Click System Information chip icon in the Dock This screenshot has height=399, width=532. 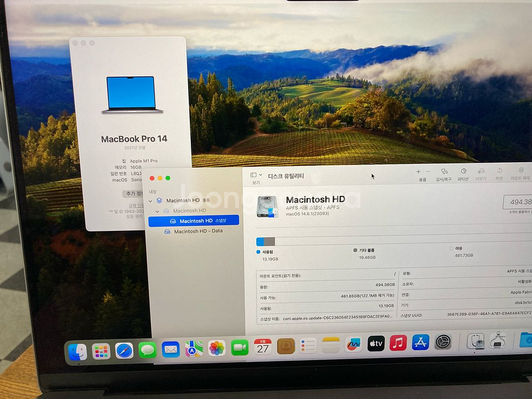[498, 339]
